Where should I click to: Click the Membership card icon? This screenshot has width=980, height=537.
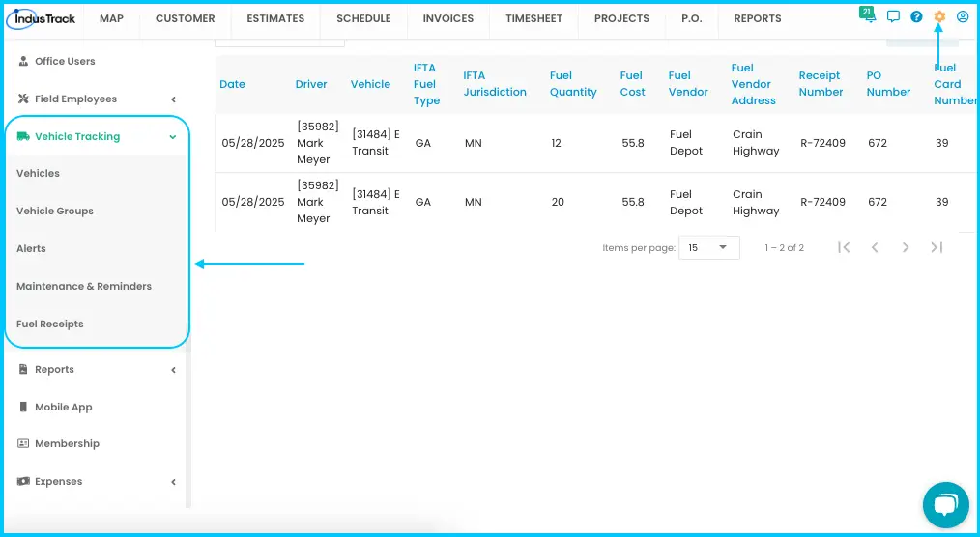click(x=23, y=443)
